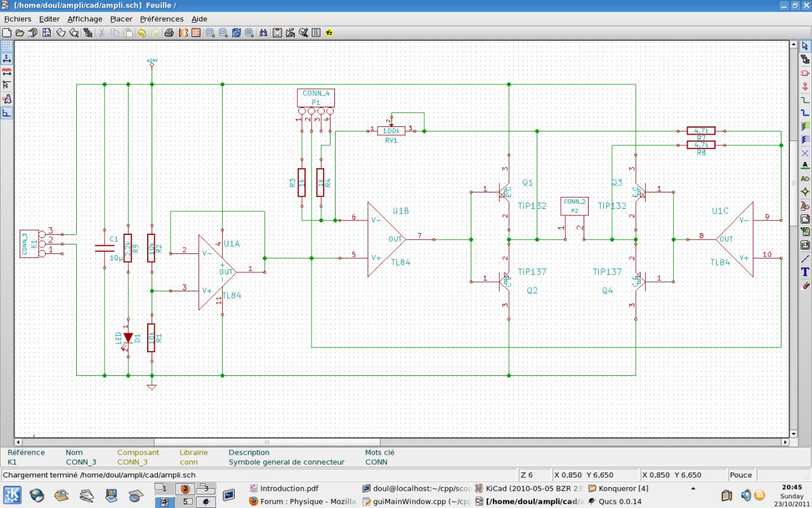812x508 pixels.
Task: Select the place wire tool
Action: coord(805,100)
